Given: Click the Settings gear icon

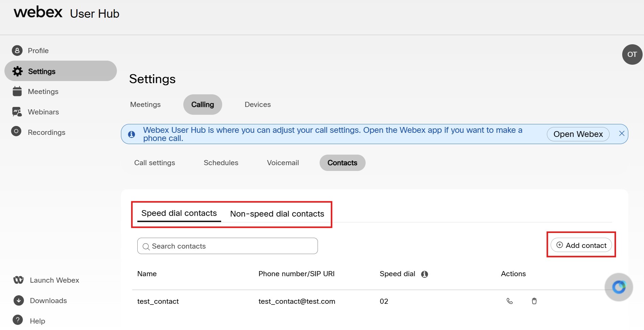Looking at the screenshot, I should coord(17,71).
